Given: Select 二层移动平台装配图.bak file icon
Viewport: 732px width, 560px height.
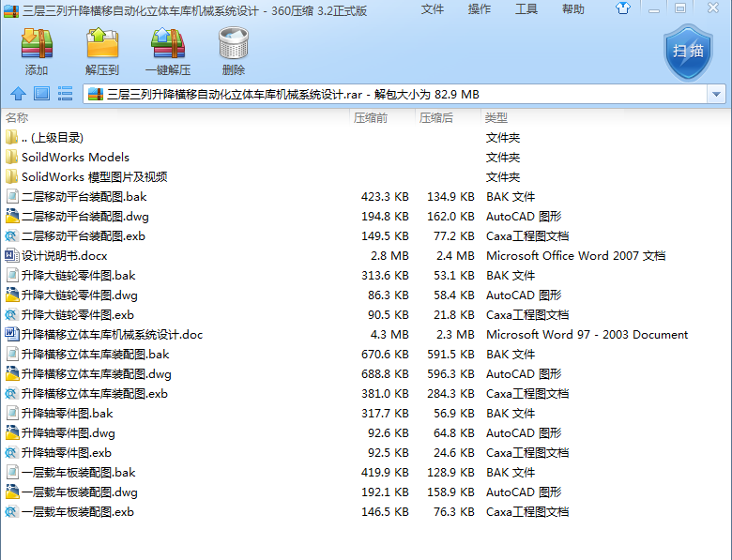Looking at the screenshot, I should 12,196.
